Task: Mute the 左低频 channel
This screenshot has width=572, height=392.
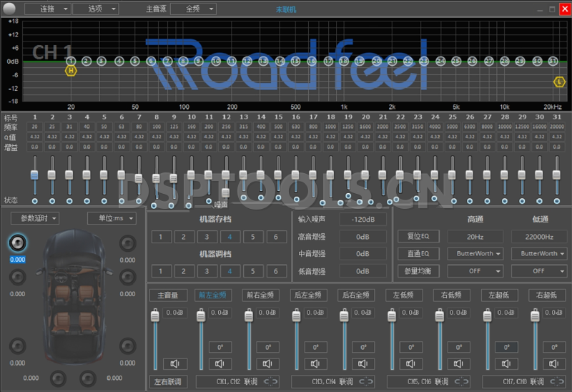Action: 411,363
